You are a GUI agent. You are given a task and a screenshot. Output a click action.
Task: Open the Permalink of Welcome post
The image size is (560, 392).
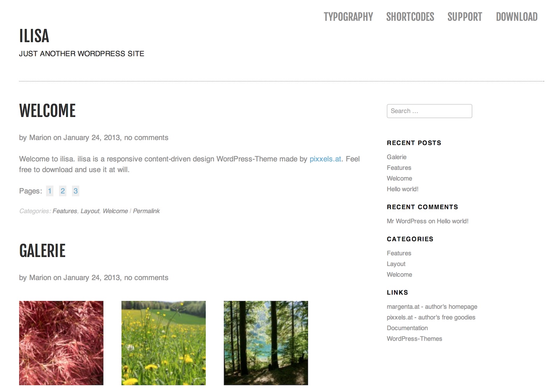[x=146, y=211]
